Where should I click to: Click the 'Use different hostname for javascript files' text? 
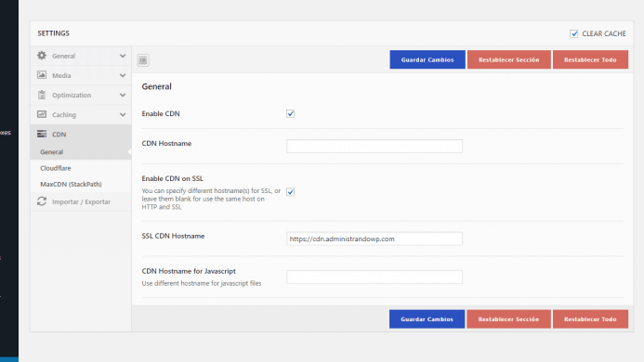pos(202,283)
